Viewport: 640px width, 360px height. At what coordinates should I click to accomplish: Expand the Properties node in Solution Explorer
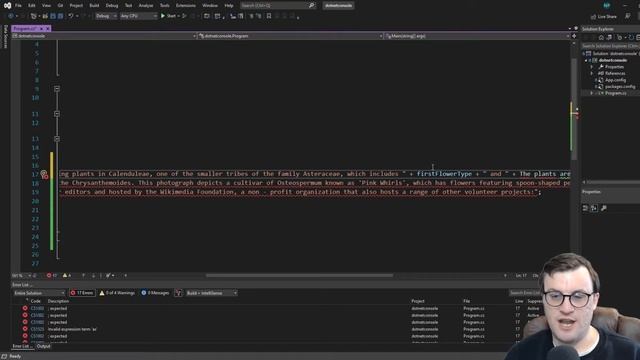tap(592, 67)
